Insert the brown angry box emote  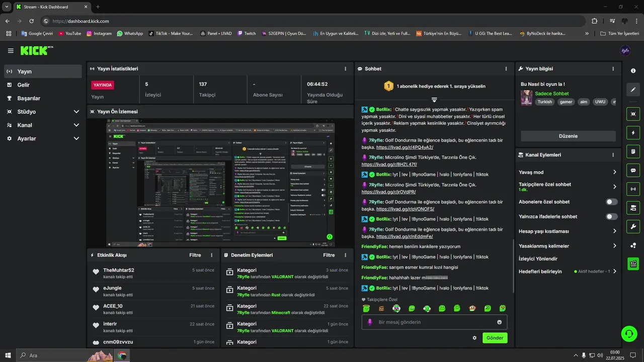[381, 308]
